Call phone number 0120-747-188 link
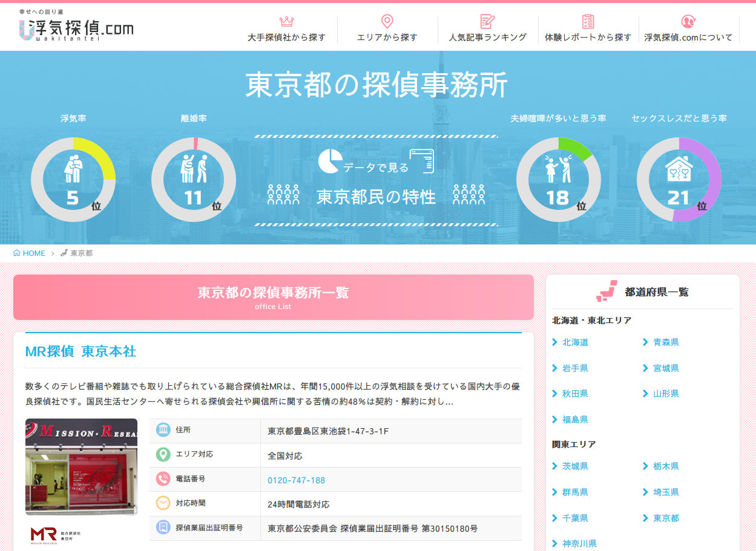This screenshot has height=551, width=756. 296,480
